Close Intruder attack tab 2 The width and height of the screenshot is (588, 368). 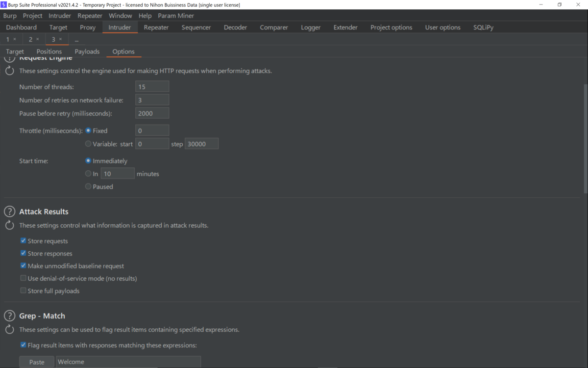(38, 39)
